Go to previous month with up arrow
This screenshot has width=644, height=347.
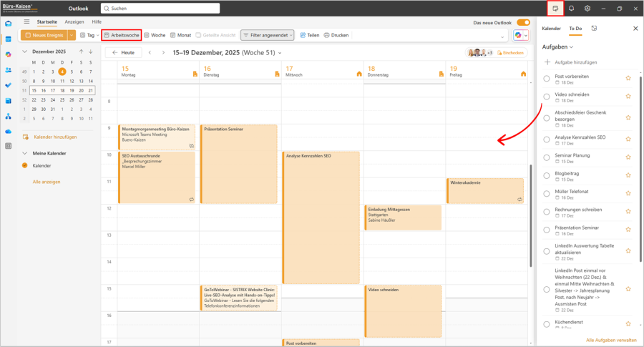[x=82, y=52]
